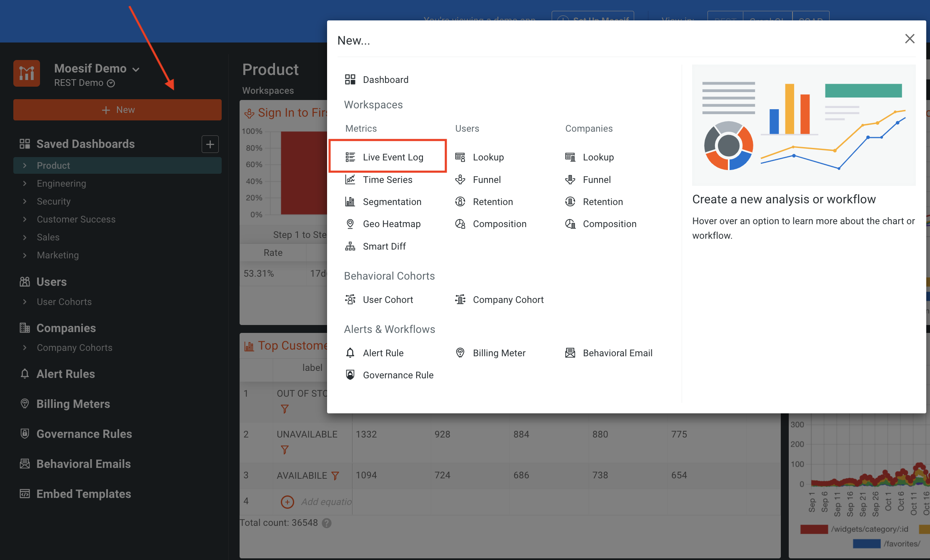Select Time Series in the New menu
Image resolution: width=930 pixels, height=560 pixels.
pos(387,180)
